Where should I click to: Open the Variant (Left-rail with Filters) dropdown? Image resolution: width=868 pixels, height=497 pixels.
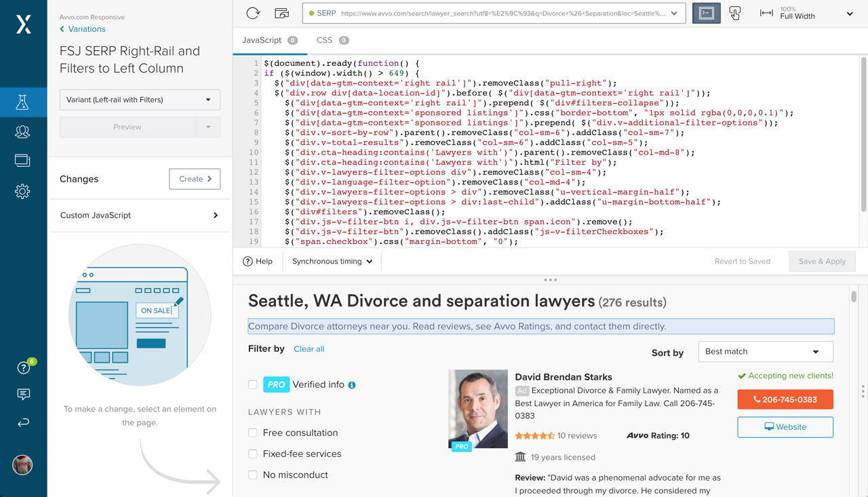140,100
